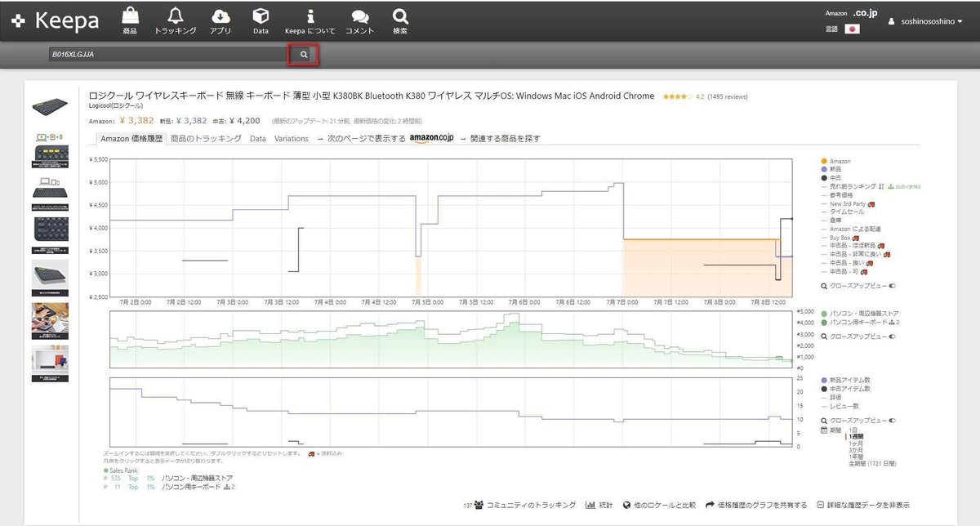Toggle 新品アイテム数 legend series
Viewport: 980px width, 526px height.
click(x=845, y=380)
